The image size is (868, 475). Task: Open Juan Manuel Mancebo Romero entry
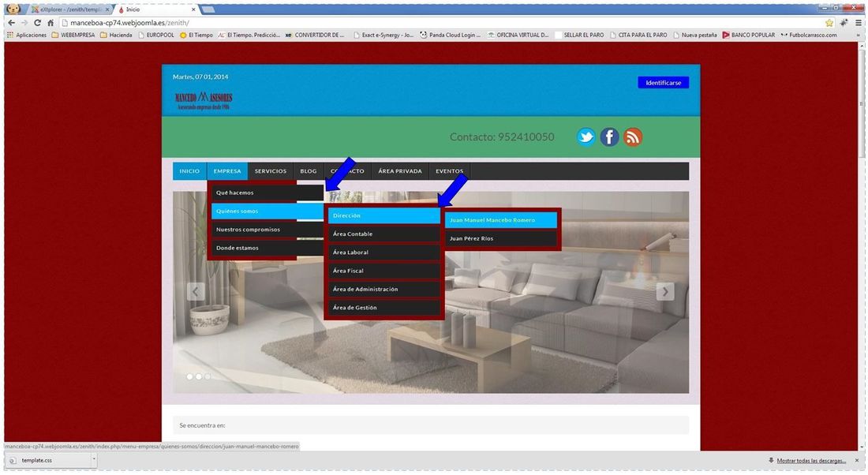(x=501, y=220)
